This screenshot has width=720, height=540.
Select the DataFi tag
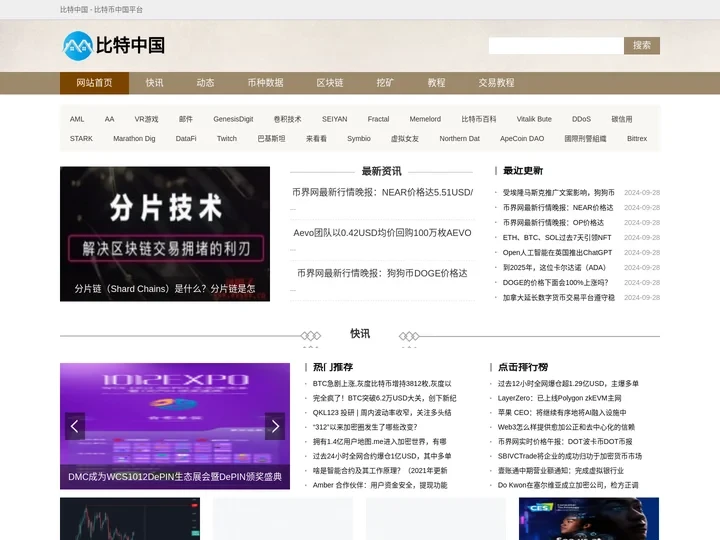[186, 138]
